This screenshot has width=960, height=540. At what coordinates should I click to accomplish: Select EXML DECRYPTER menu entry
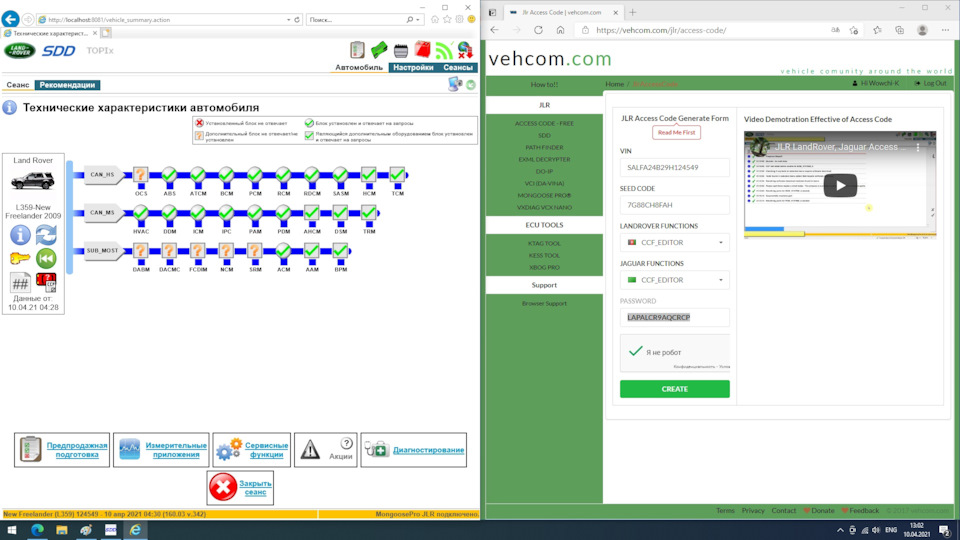click(544, 159)
